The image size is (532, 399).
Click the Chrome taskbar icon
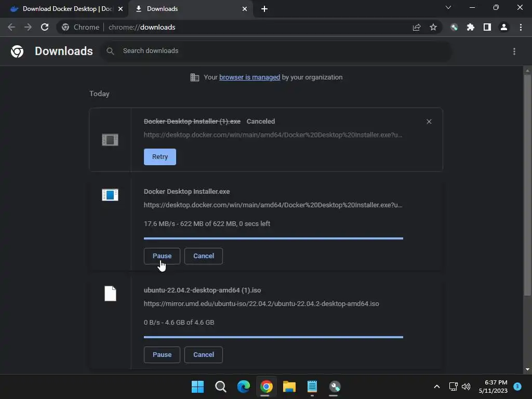tap(267, 387)
